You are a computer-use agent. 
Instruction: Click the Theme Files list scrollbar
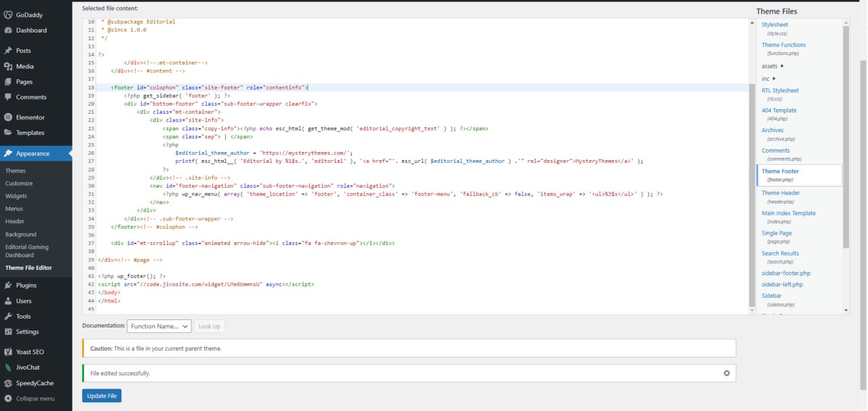pos(846,136)
